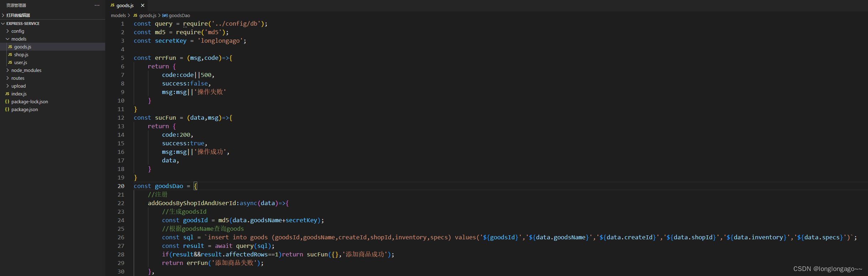Click the errFun identifier on line 5
The image size is (868, 276).
(x=165, y=58)
